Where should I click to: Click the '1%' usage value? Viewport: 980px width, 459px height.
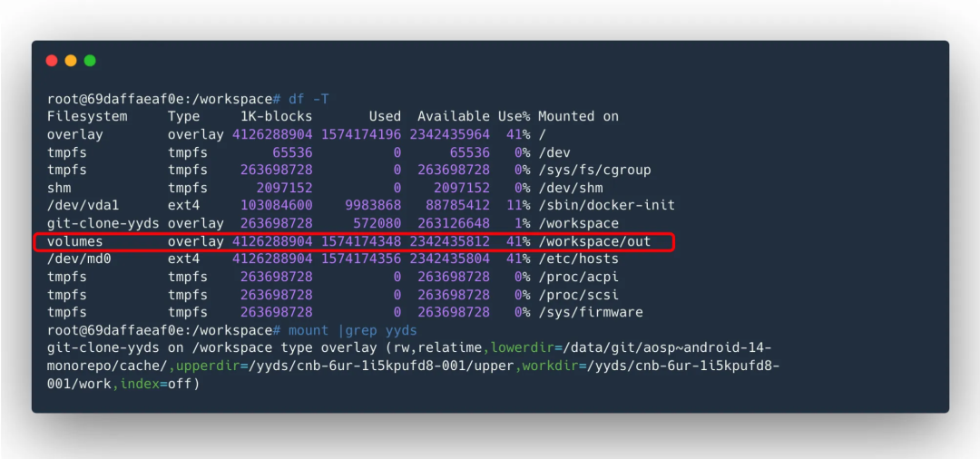pyautogui.click(x=522, y=223)
